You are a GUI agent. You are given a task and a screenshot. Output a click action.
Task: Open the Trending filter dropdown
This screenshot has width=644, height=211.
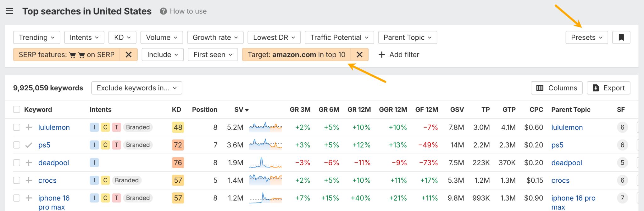pos(36,37)
